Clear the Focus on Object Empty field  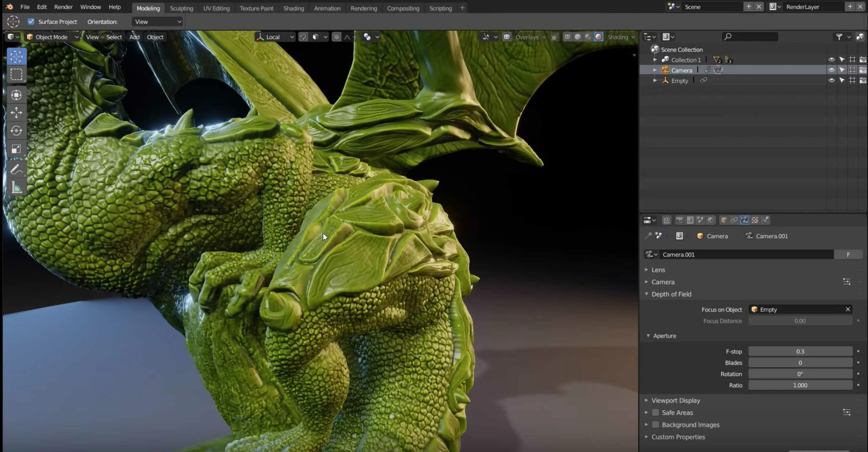(x=848, y=309)
